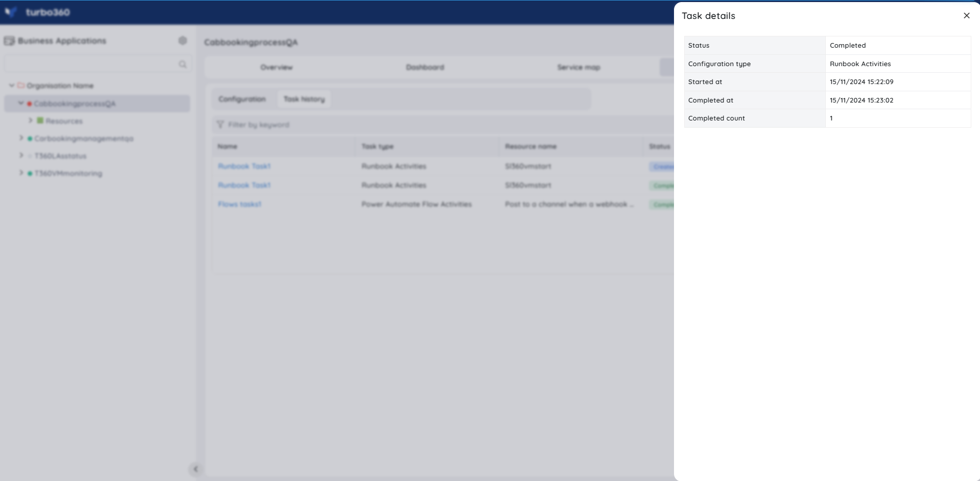Select T360LAsstatus in the tree

tap(60, 156)
